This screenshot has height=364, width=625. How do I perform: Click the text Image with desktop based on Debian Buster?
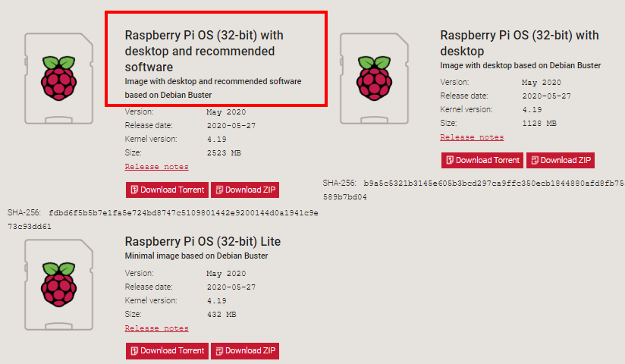click(x=520, y=65)
